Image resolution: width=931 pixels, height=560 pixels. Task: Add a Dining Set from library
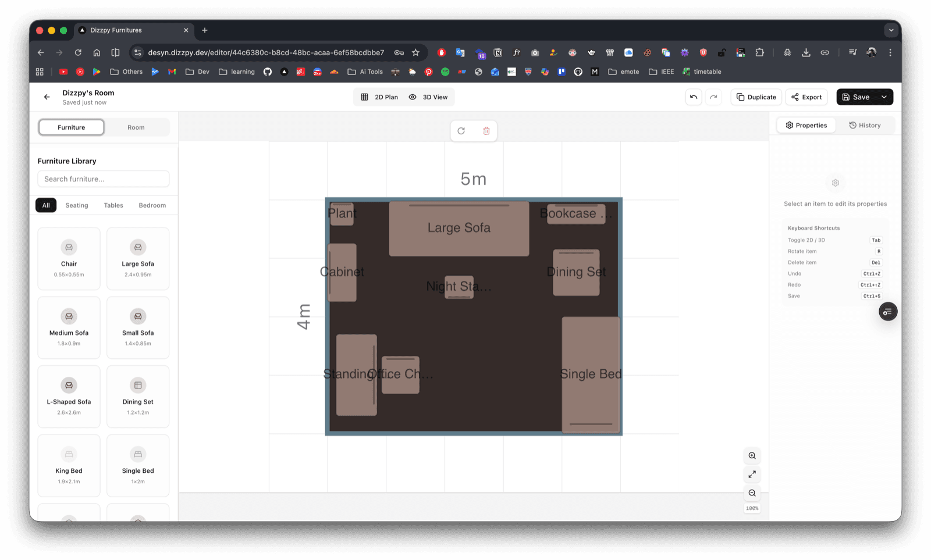[138, 397]
